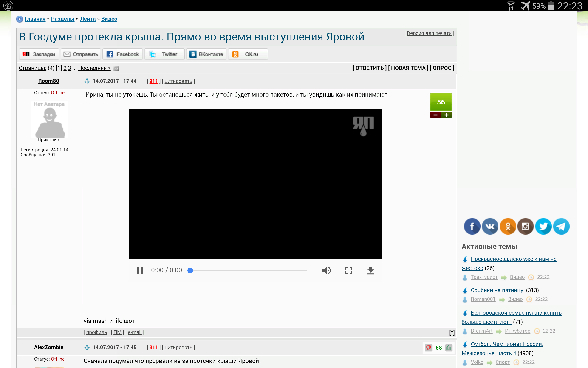This screenshot has height=368, width=588.
Task: Thumbs down AlexZombie's post
Action: [429, 348]
